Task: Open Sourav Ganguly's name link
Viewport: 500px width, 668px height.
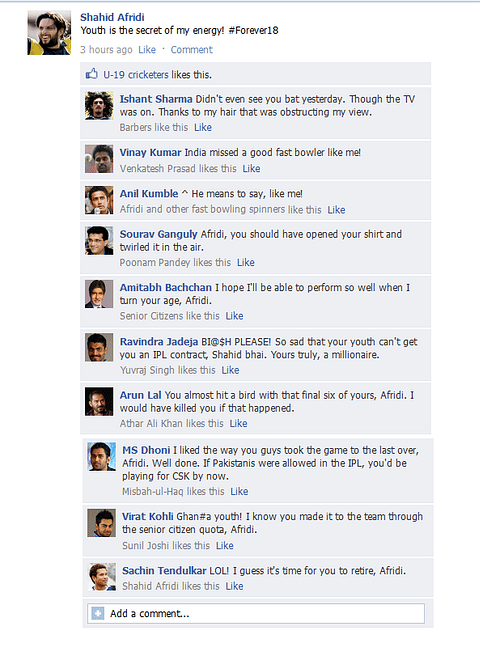Action: pyautogui.click(x=158, y=234)
